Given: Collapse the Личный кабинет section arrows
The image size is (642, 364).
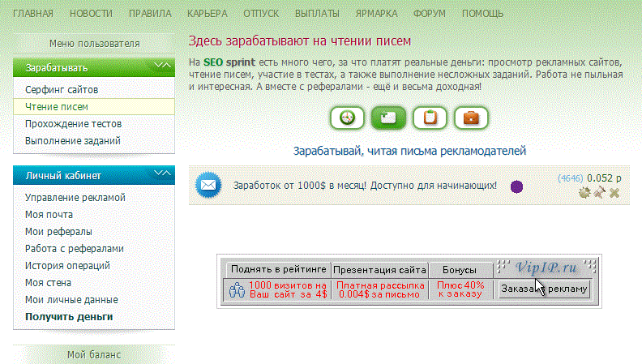Looking at the screenshot, I should pos(162,174).
